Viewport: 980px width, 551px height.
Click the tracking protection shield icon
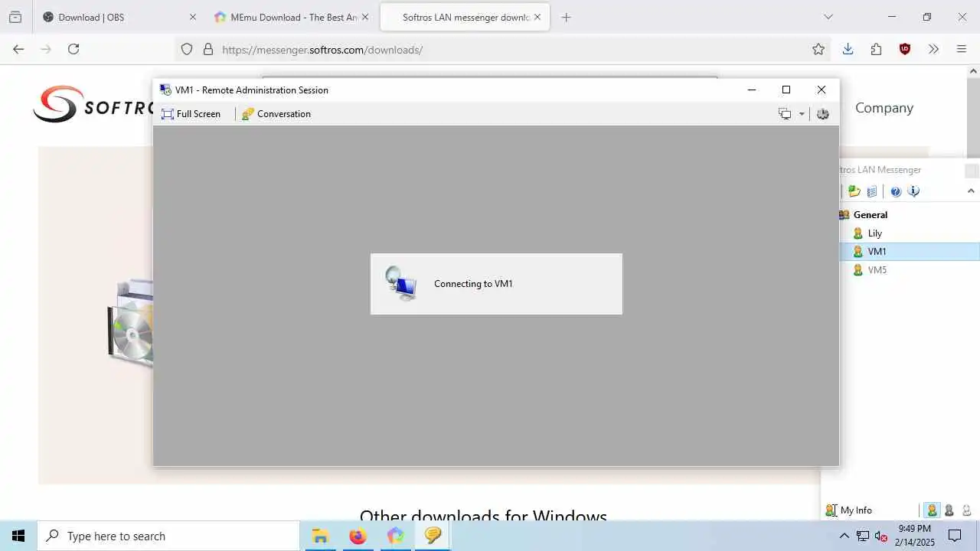(187, 50)
